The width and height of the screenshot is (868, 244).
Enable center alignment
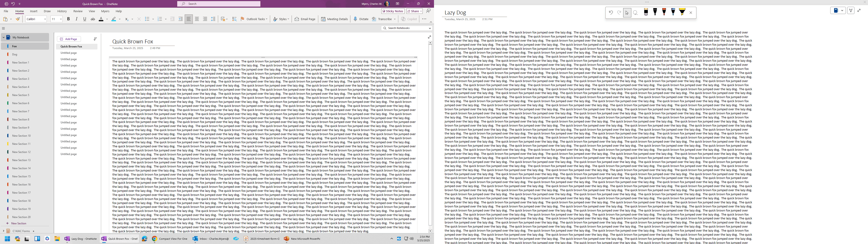[197, 19]
